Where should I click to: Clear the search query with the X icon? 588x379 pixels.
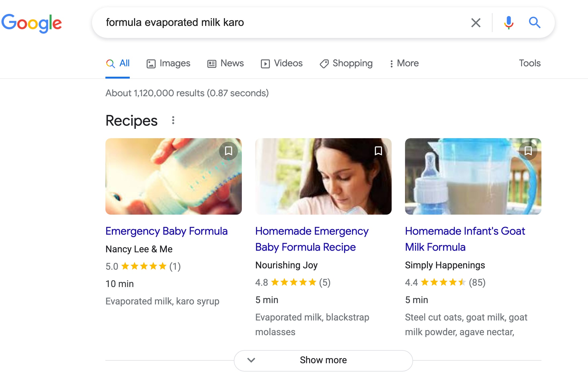(x=476, y=23)
